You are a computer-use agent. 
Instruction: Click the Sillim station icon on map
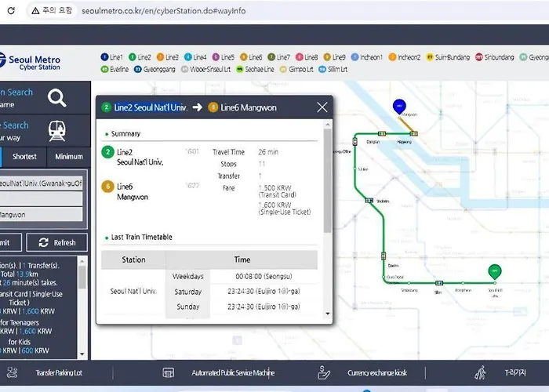point(439,283)
